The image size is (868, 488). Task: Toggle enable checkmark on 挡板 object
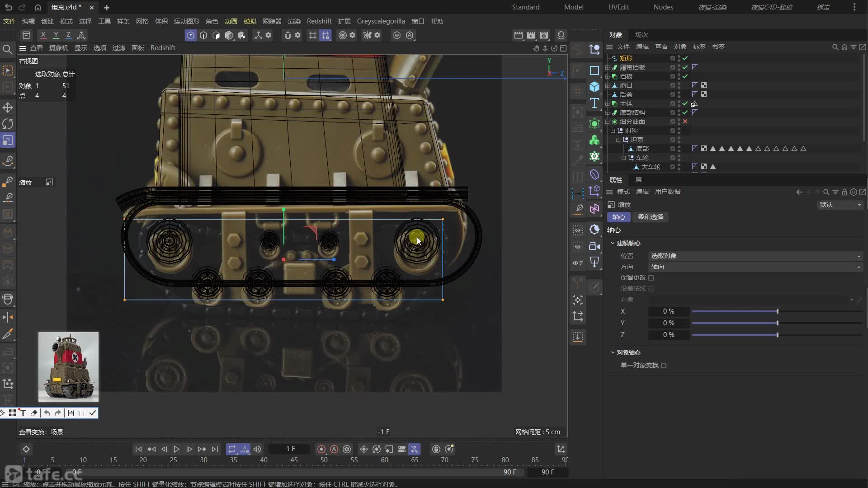click(x=685, y=76)
